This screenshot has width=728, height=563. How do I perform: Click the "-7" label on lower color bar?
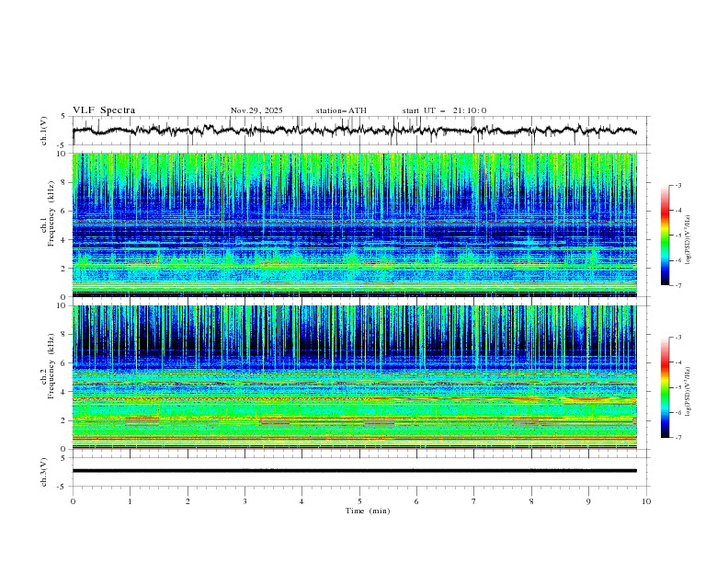678,438
